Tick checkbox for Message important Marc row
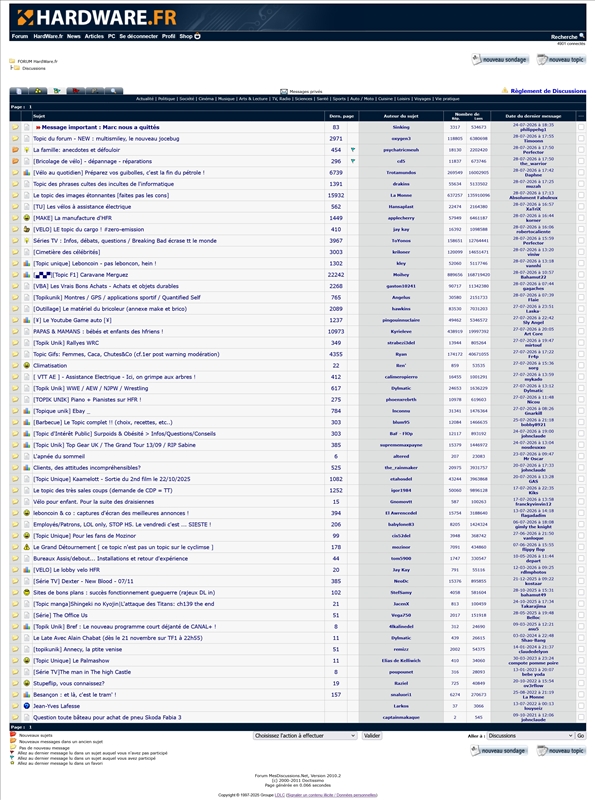Viewport: 595px width, 800px height. [x=581, y=127]
